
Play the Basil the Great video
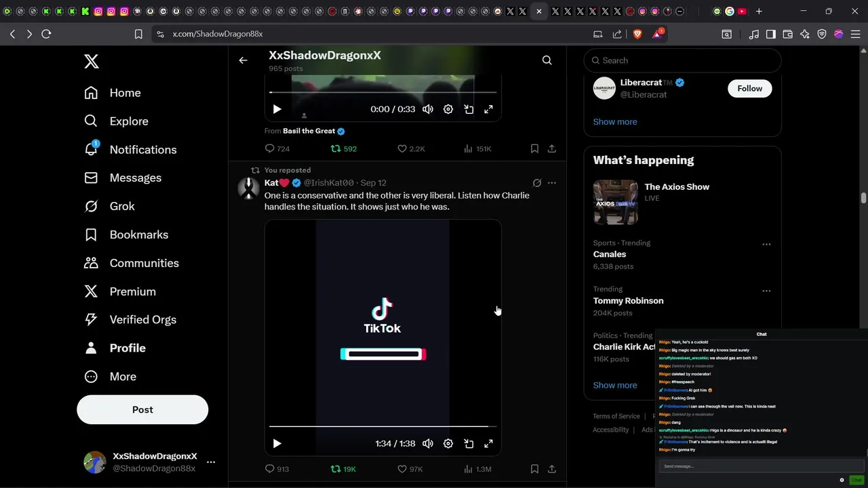tap(277, 109)
